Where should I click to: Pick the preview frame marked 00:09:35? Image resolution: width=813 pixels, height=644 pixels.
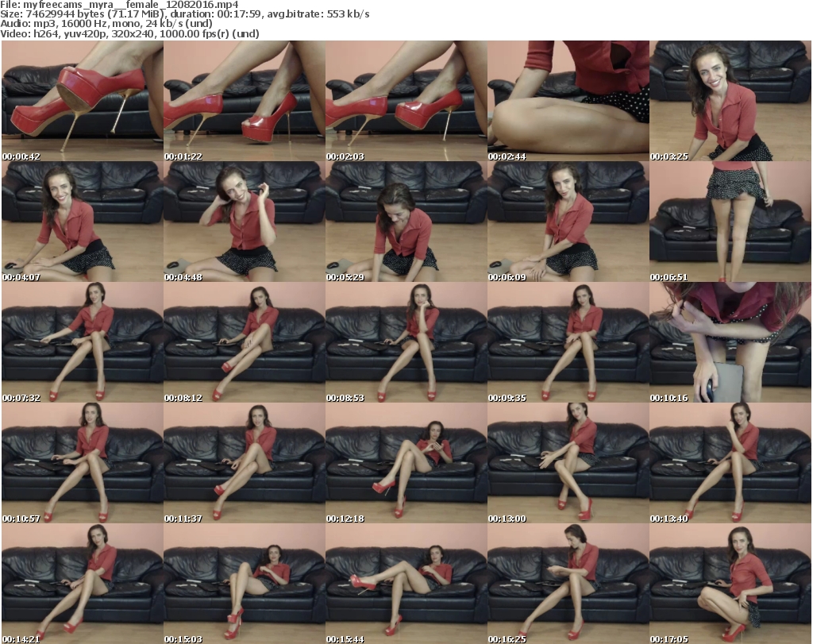tap(568, 343)
